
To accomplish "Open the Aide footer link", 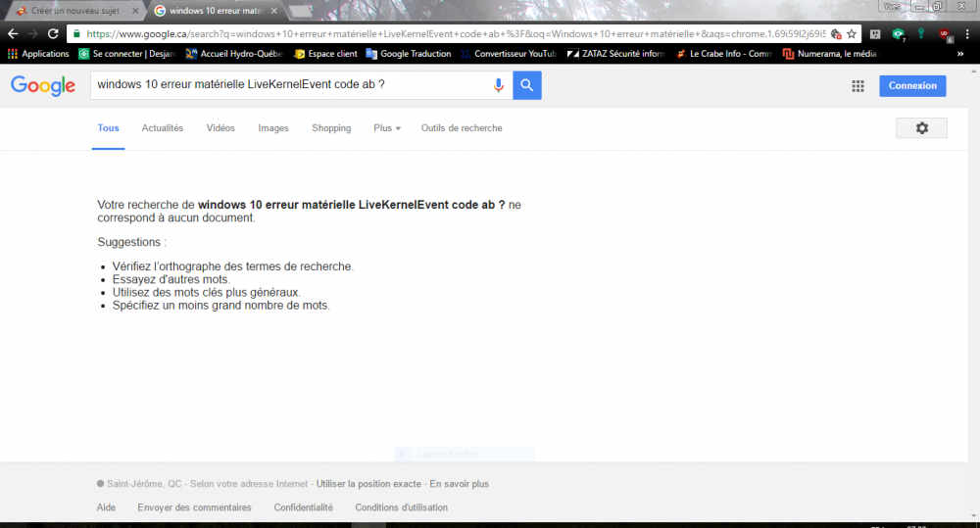I will [x=106, y=507].
